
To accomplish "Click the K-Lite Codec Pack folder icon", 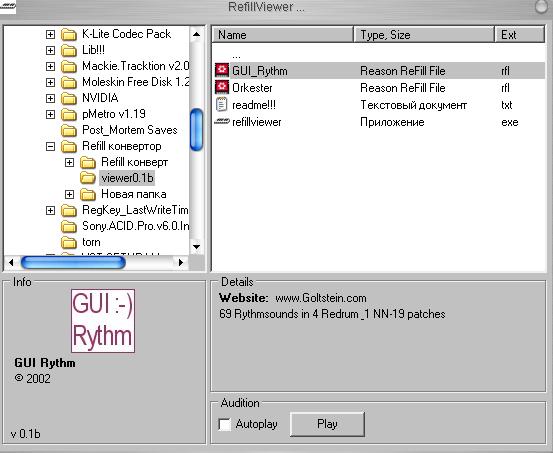I will (x=69, y=35).
